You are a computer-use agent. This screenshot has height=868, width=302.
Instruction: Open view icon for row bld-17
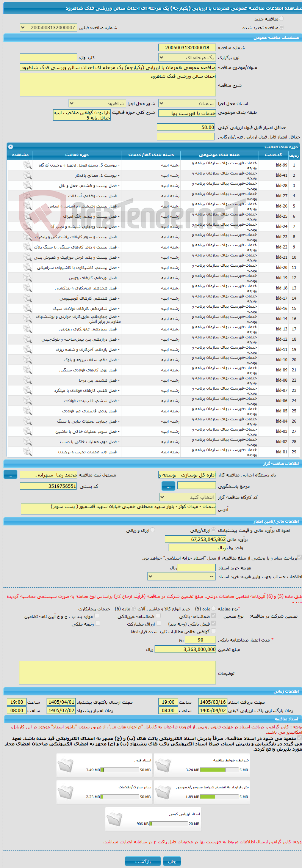click(27, 298)
